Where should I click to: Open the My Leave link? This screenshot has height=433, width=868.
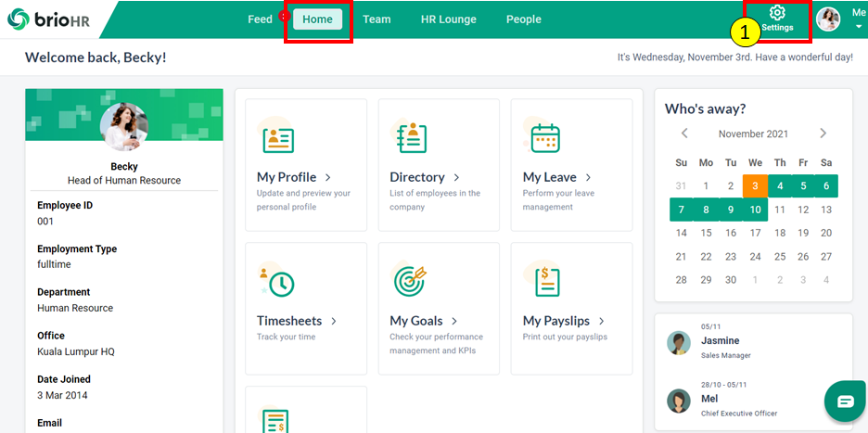[x=550, y=177]
